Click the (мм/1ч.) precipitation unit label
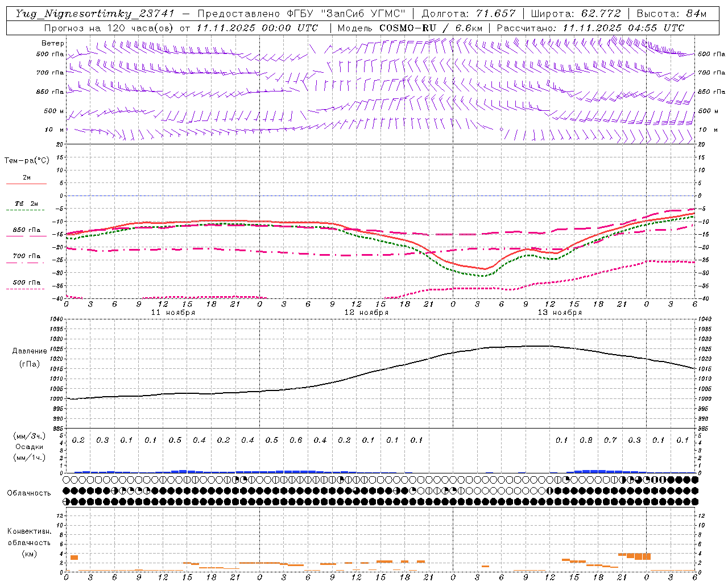 (x=29, y=458)
